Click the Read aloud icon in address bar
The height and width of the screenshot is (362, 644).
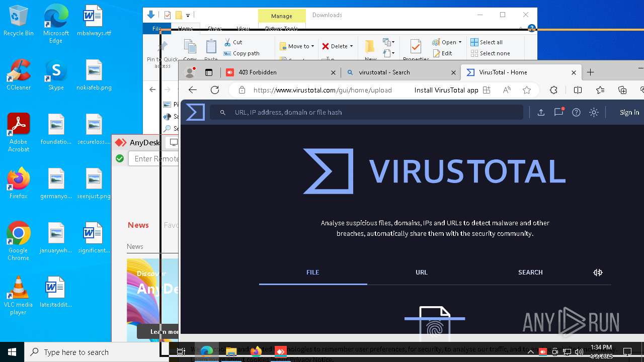pos(507,90)
